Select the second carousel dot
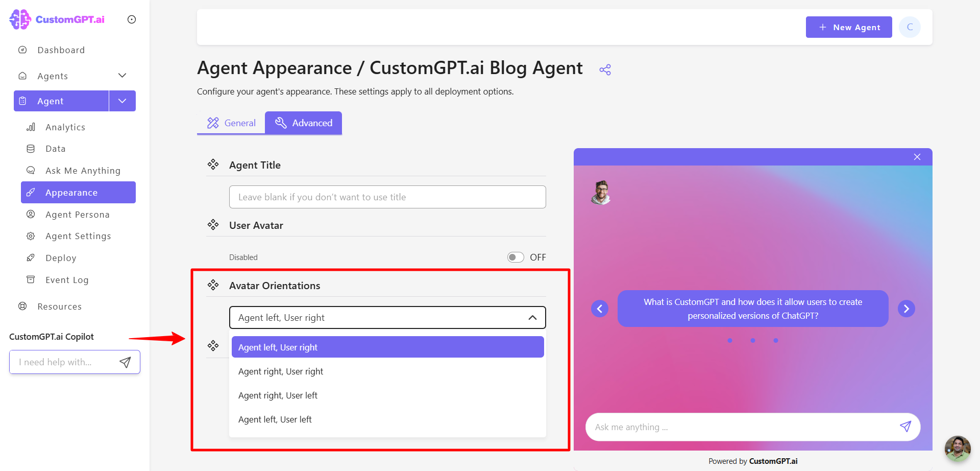The image size is (980, 471). point(753,341)
